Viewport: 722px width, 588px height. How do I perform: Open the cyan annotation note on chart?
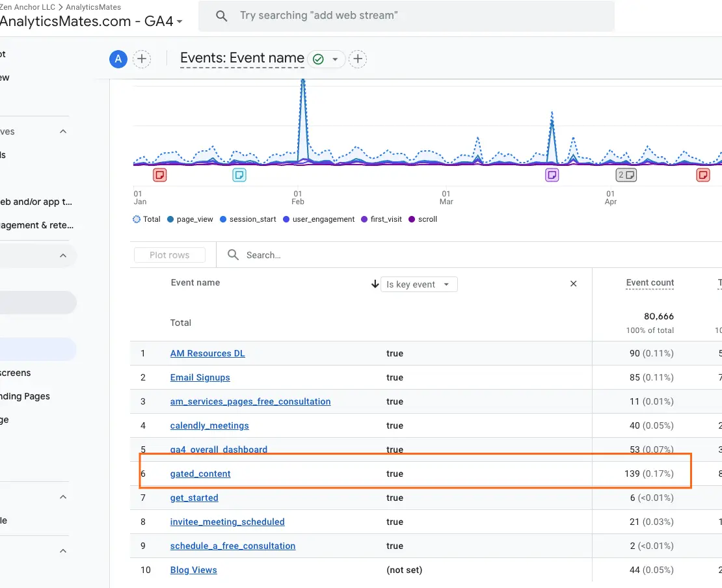pos(239,175)
